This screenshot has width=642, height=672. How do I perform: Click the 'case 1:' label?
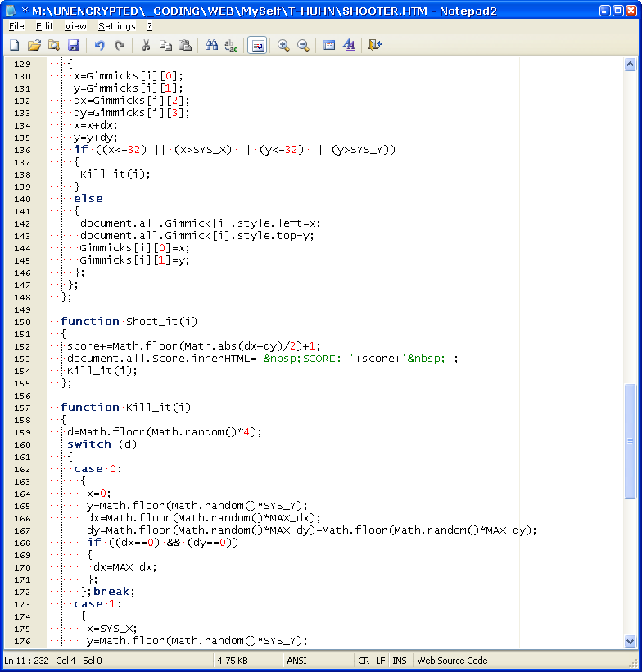(x=97, y=604)
